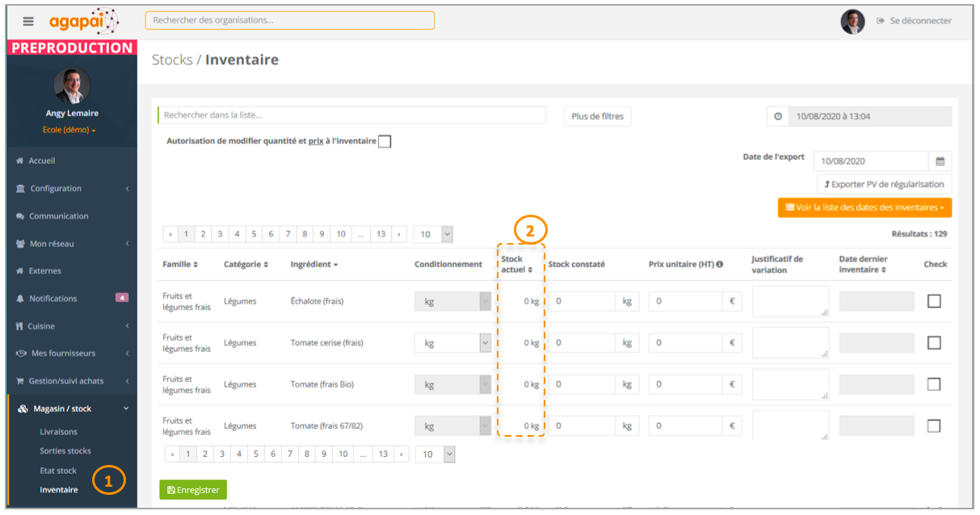Screen dimensions: 980x515
Task: Open page size dropdown below table
Action: click(x=435, y=454)
